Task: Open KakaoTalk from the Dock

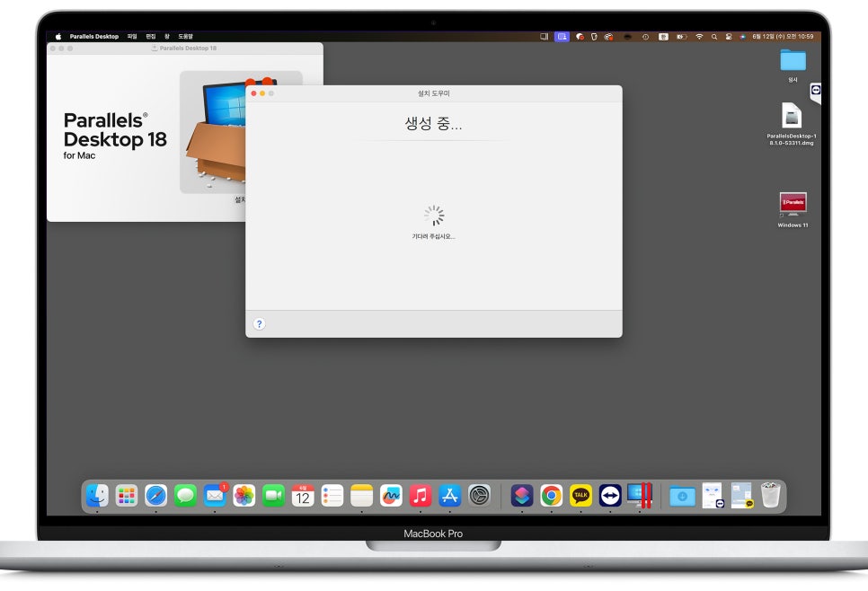Action: coord(580,495)
